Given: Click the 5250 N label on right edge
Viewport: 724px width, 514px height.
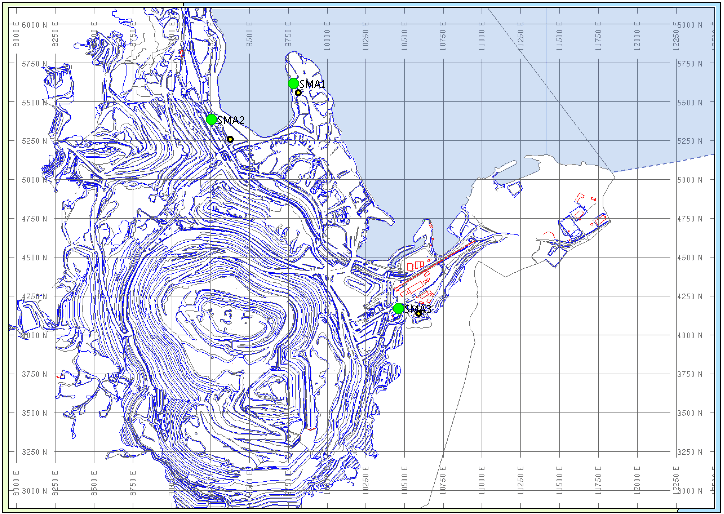Looking at the screenshot, I should pos(689,141).
